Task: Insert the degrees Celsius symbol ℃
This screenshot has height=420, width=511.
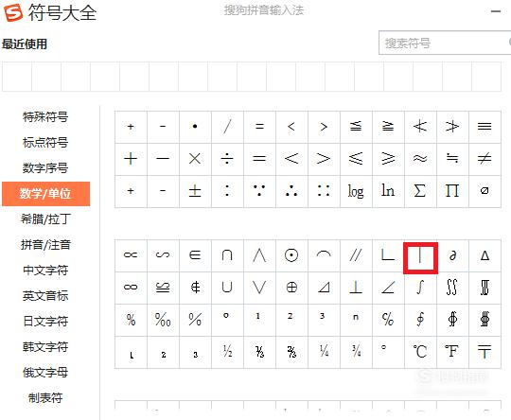Action: 420,352
